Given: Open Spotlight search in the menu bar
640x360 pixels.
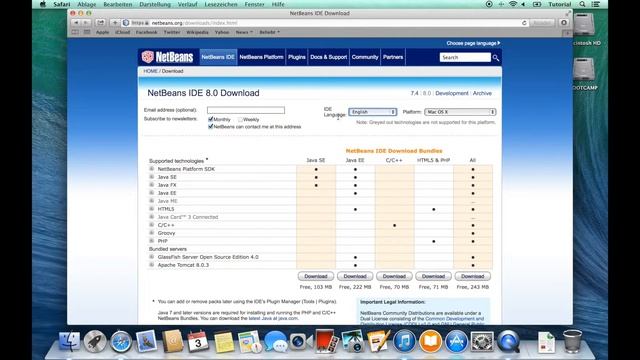Looking at the screenshot, I should (x=582, y=4).
